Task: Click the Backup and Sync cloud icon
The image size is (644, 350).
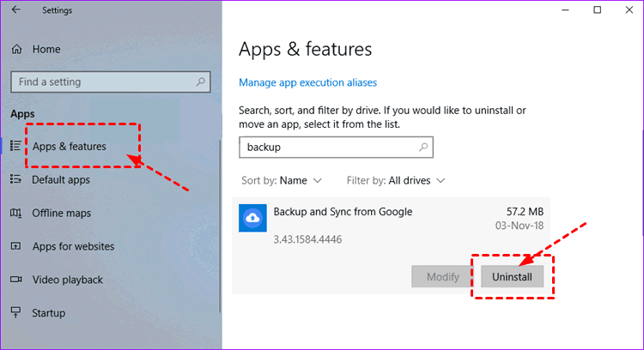Action: coord(253,218)
